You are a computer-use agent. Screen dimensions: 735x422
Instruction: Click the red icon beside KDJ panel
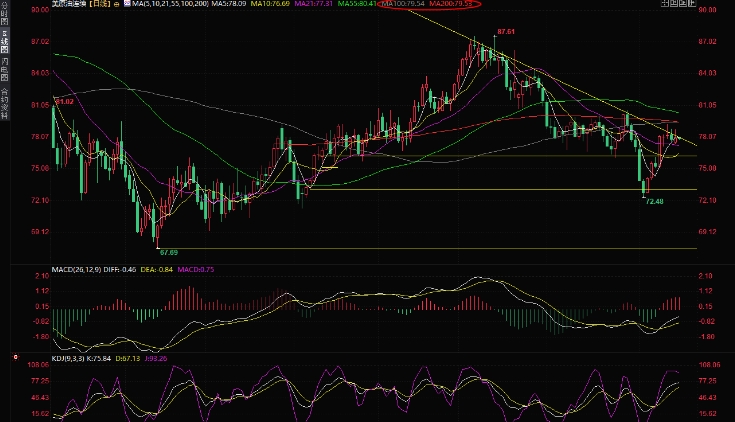(x=15, y=357)
